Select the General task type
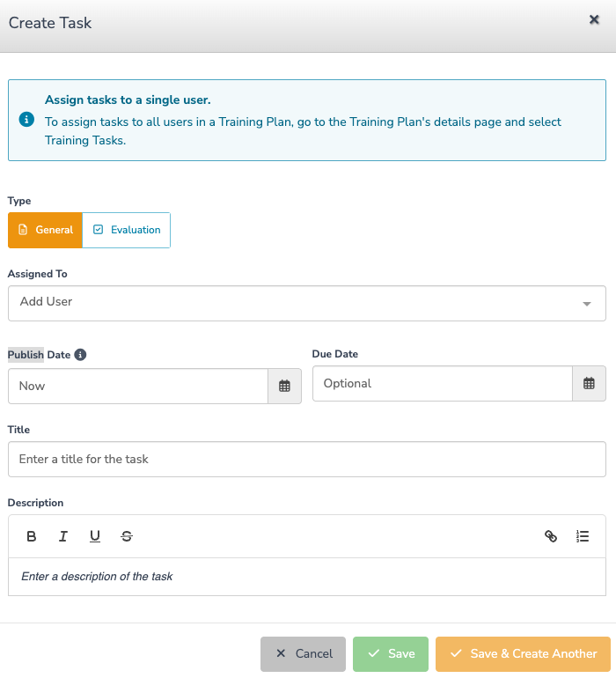This screenshot has width=616, height=678. [x=45, y=230]
